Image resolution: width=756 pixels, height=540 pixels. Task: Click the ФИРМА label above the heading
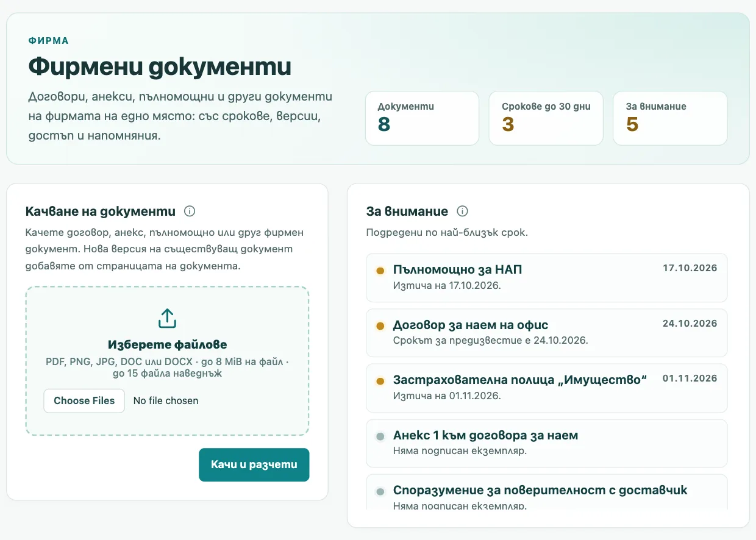49,41
